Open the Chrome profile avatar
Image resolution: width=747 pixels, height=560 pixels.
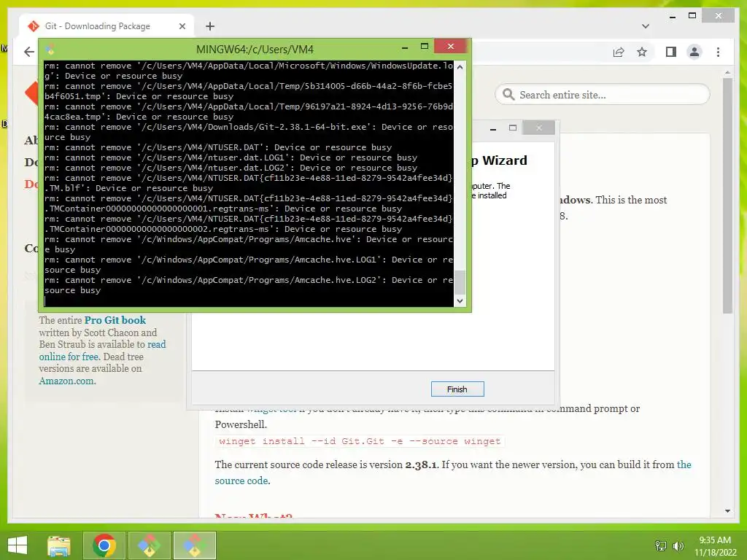coord(694,52)
